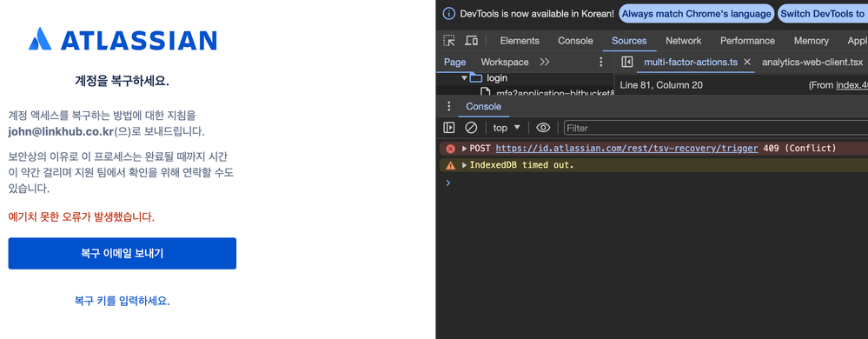Open the multi-factor-actions.ts file tab
868x339 pixels.
coord(690,62)
